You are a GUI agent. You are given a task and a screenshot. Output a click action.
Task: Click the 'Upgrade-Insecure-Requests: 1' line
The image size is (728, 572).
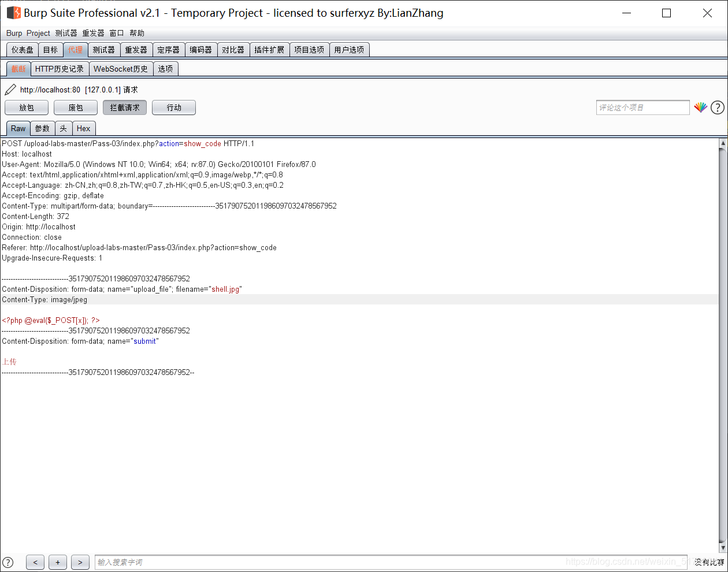(52, 258)
